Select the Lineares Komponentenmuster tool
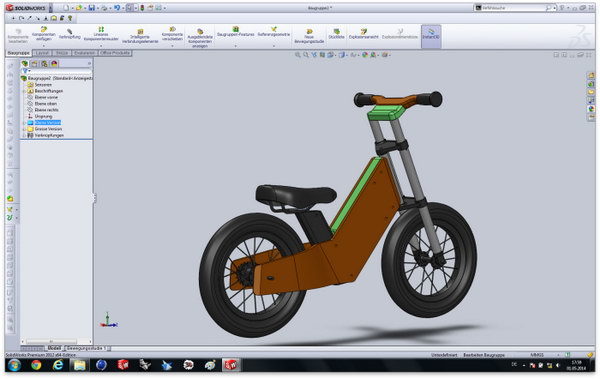The height and width of the screenshot is (379, 600). click(101, 34)
